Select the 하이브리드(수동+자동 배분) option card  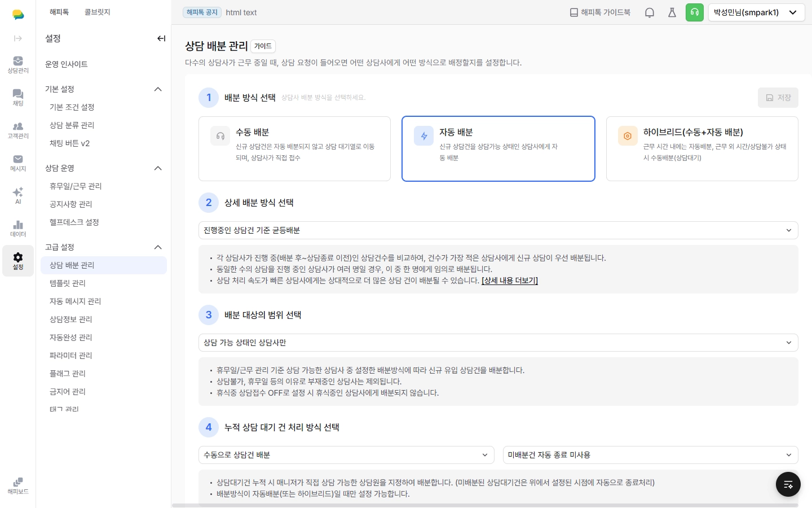(x=702, y=148)
